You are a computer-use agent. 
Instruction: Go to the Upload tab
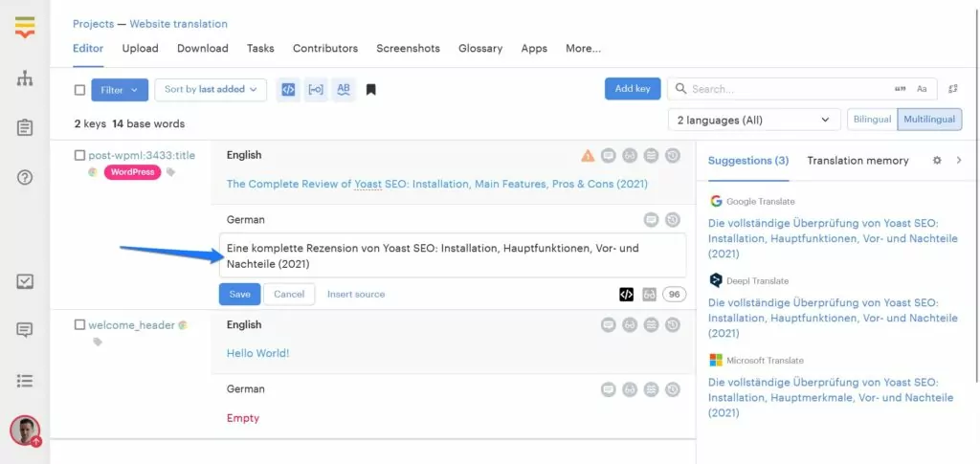click(x=140, y=48)
